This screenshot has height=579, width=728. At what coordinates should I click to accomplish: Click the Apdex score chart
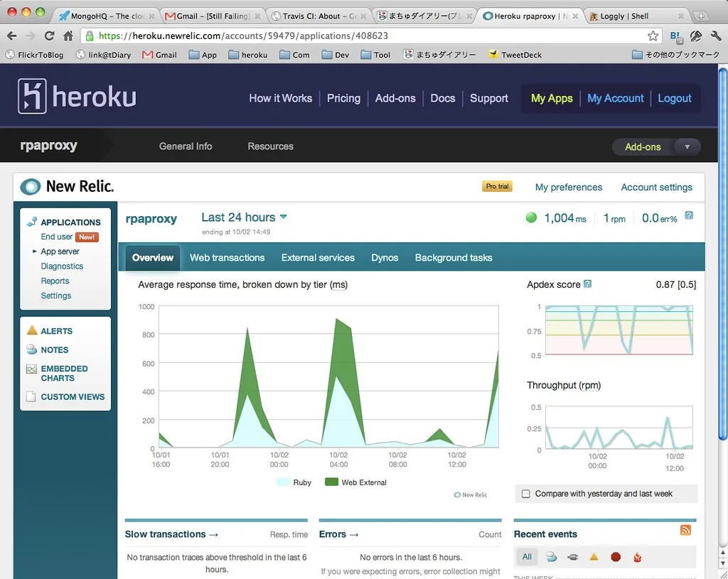click(x=619, y=330)
